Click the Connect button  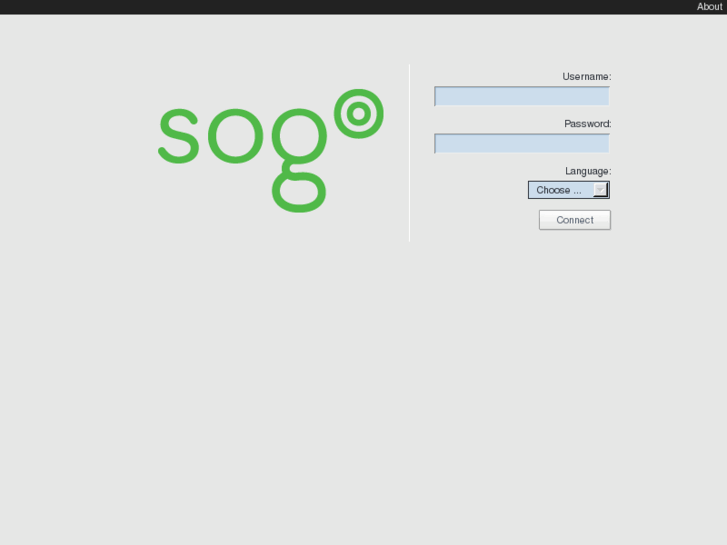coord(574,220)
